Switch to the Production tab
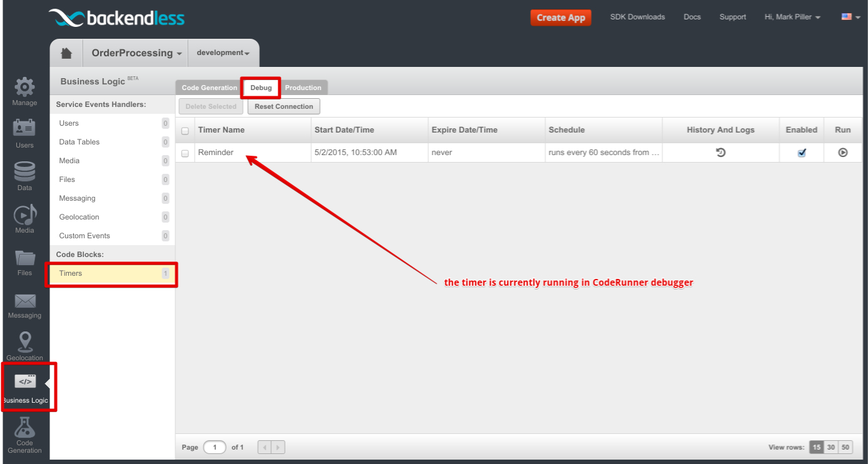Viewport: 868px width, 464px height. [303, 88]
